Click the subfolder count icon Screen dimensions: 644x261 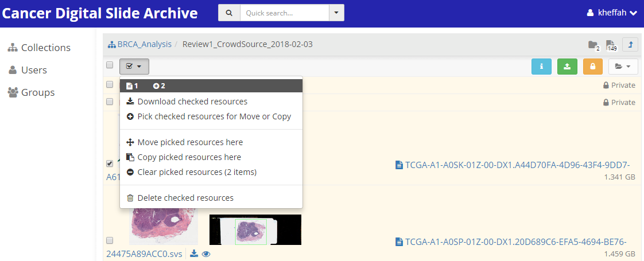pos(593,45)
